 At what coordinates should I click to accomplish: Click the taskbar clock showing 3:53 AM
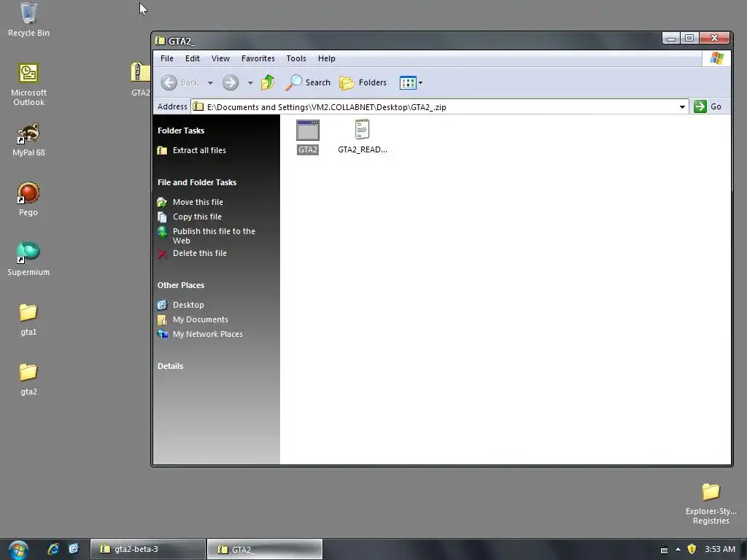point(720,549)
